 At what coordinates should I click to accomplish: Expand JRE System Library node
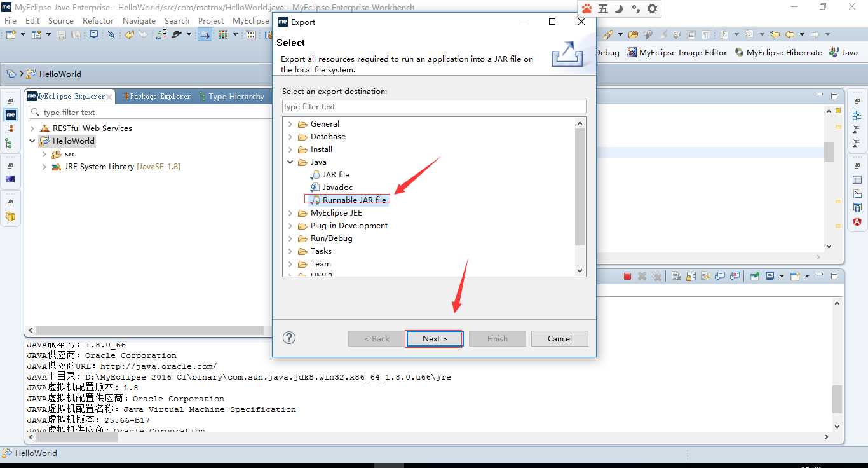(x=44, y=167)
